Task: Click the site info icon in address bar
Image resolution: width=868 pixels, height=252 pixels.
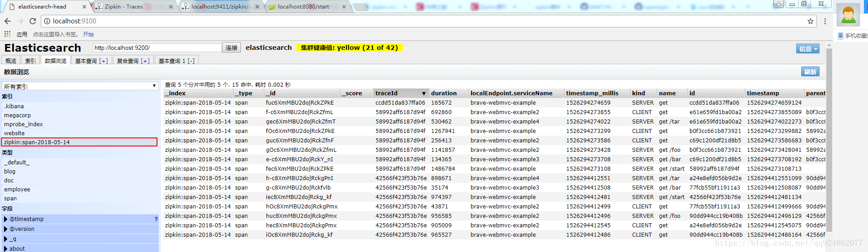Action: [47, 21]
